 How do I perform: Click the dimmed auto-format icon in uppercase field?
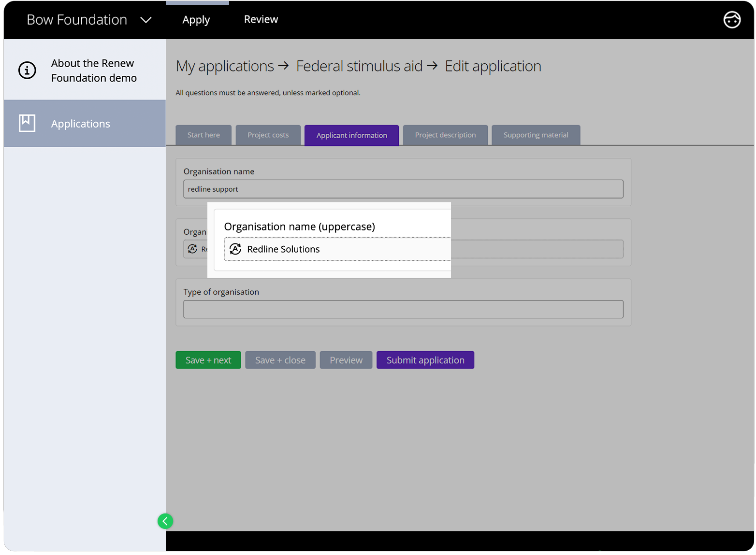click(x=192, y=249)
